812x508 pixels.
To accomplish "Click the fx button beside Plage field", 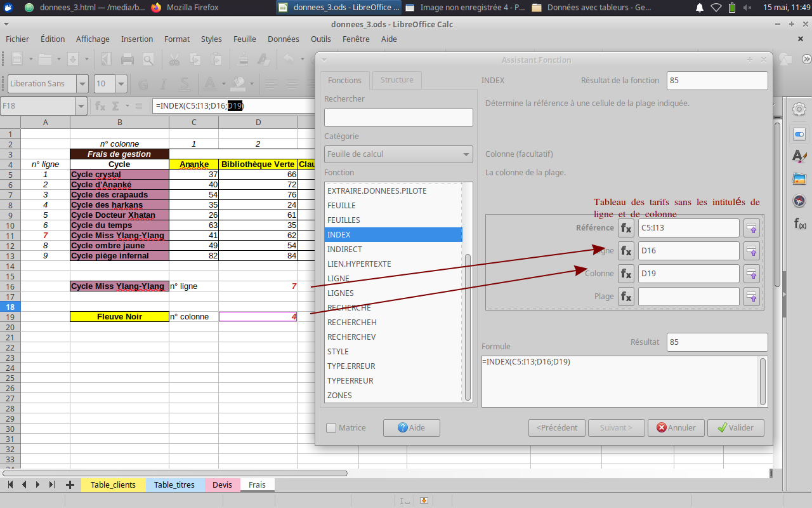I will (626, 297).
